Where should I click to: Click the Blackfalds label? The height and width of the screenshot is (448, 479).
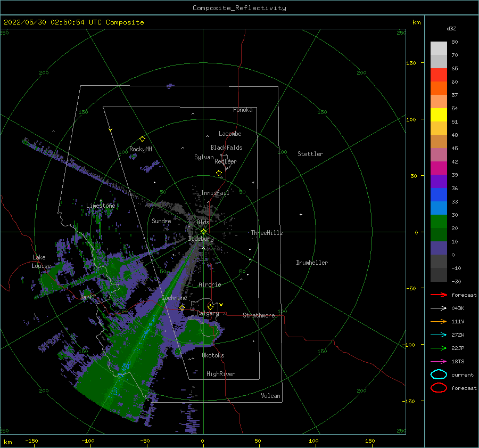tap(226, 148)
